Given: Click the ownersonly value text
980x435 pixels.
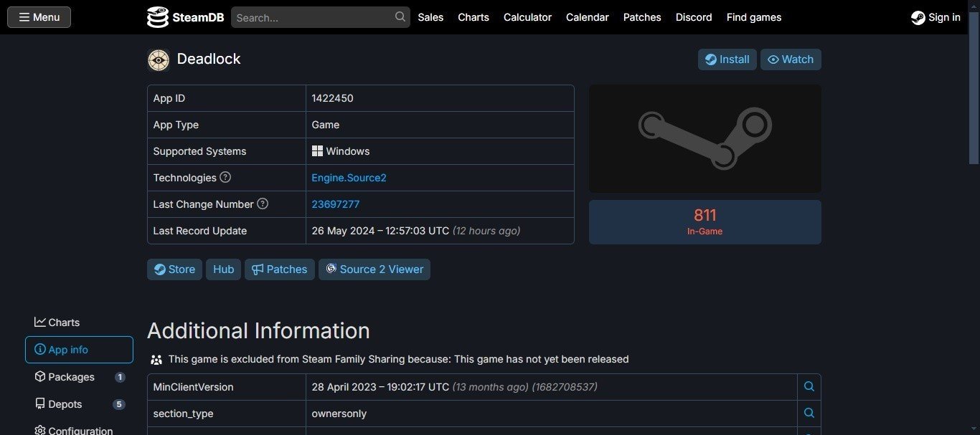Looking at the screenshot, I should coord(339,414).
